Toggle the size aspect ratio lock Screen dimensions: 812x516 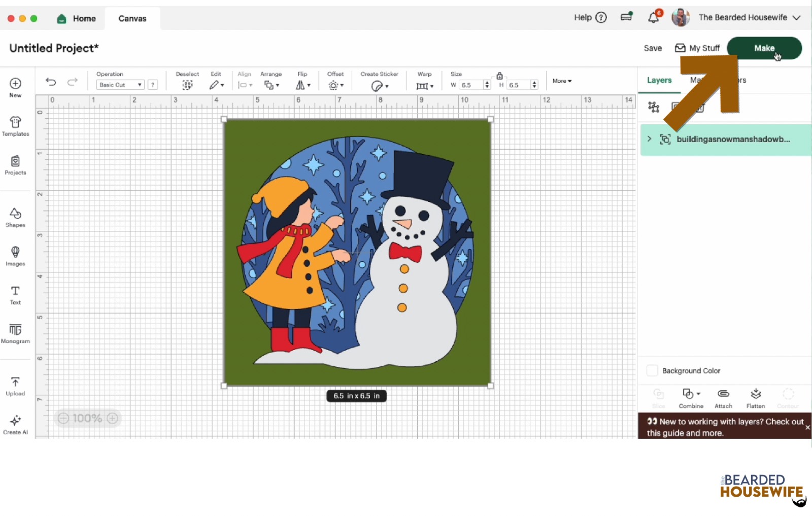click(499, 76)
